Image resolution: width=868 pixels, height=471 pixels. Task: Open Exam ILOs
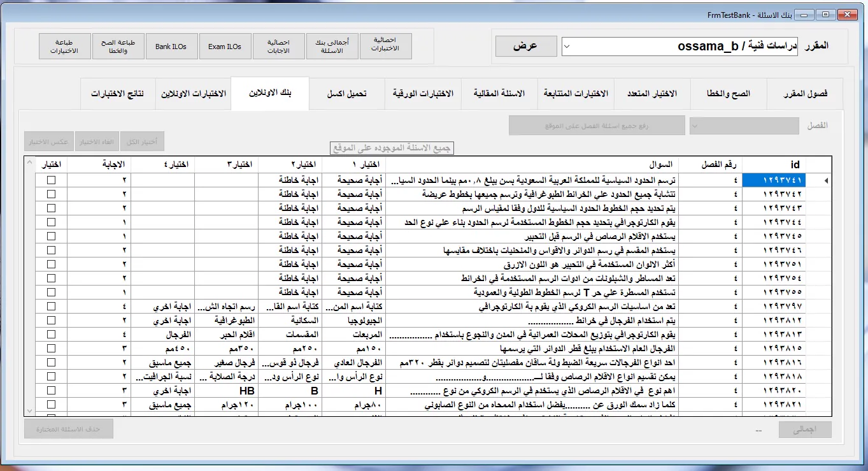[x=225, y=46]
